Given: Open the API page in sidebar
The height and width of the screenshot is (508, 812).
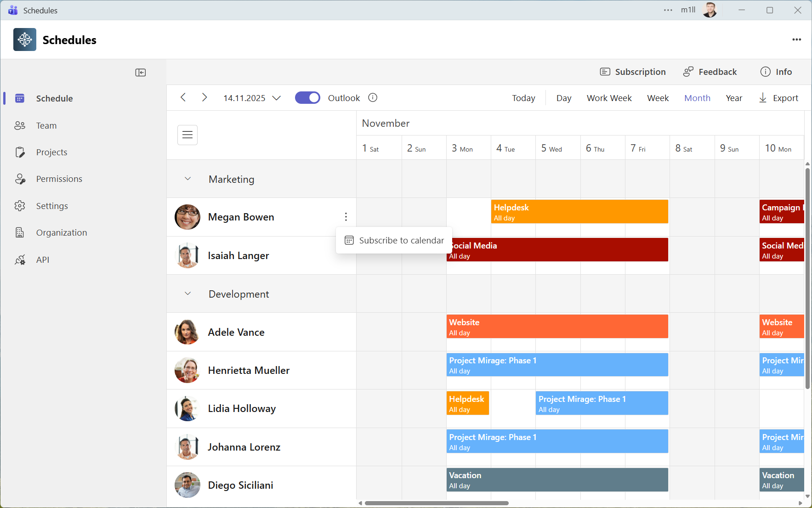Looking at the screenshot, I should point(42,260).
